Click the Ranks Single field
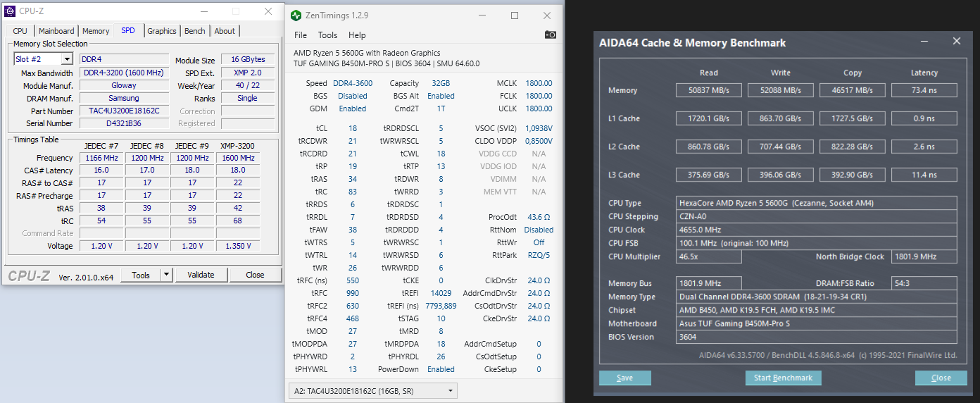Viewport: 980px width, 403px height. [x=247, y=98]
